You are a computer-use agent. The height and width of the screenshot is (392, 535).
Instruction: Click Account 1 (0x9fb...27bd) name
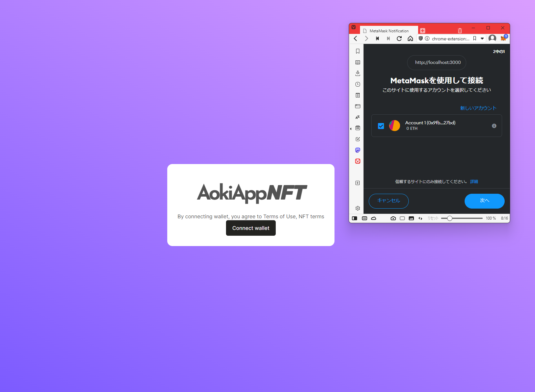coord(430,123)
